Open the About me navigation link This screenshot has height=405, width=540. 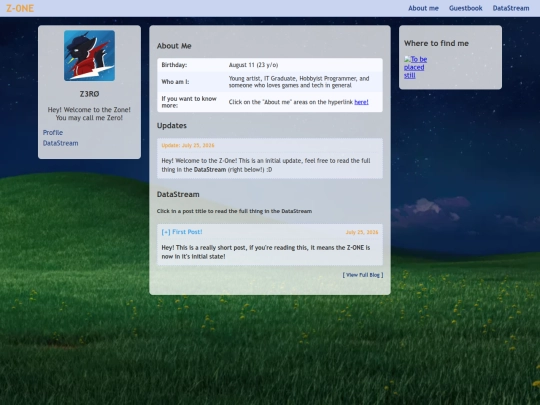click(423, 8)
